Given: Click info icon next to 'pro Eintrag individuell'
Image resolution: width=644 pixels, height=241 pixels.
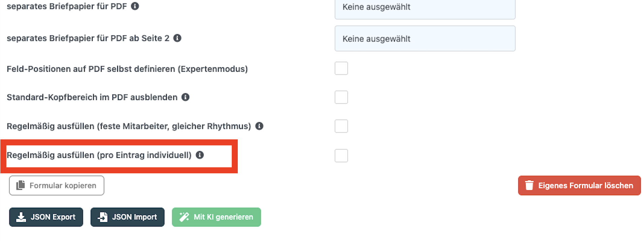Looking at the screenshot, I should coord(200,155).
